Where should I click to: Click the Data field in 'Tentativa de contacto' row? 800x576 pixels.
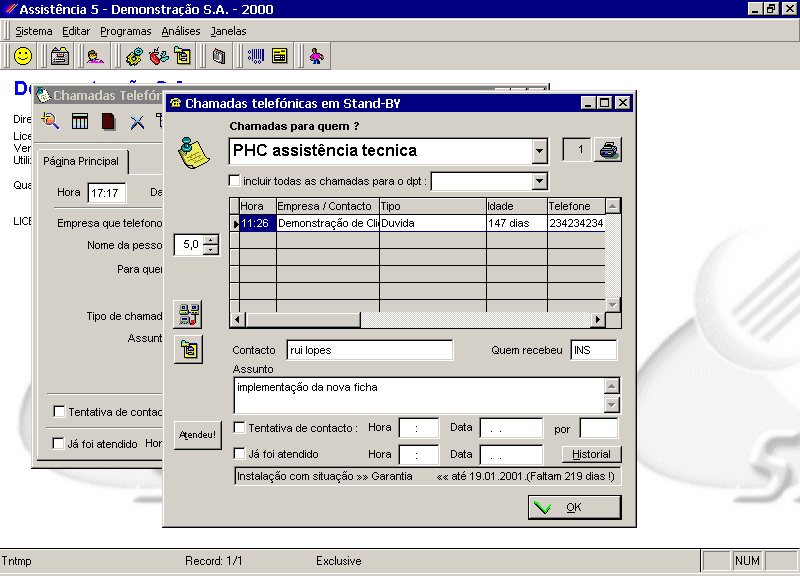click(511, 428)
